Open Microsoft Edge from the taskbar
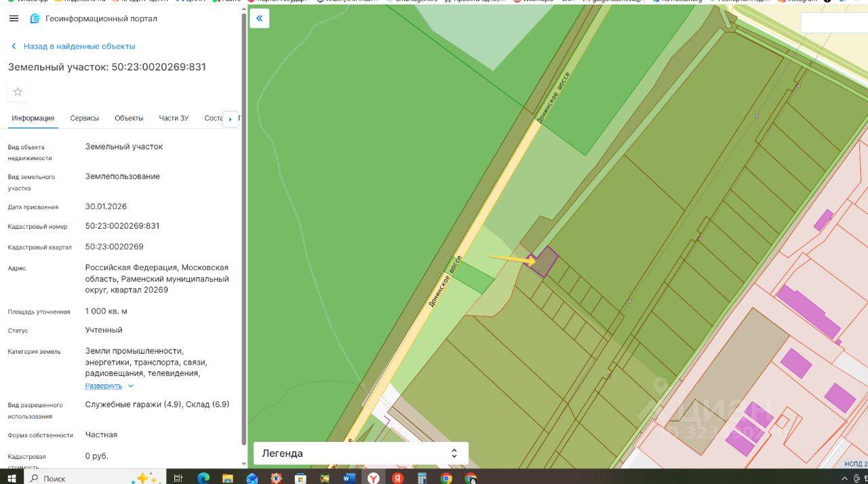 203,478
